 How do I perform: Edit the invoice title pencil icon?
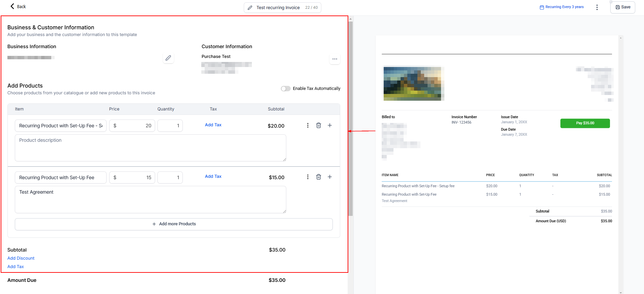click(x=250, y=8)
